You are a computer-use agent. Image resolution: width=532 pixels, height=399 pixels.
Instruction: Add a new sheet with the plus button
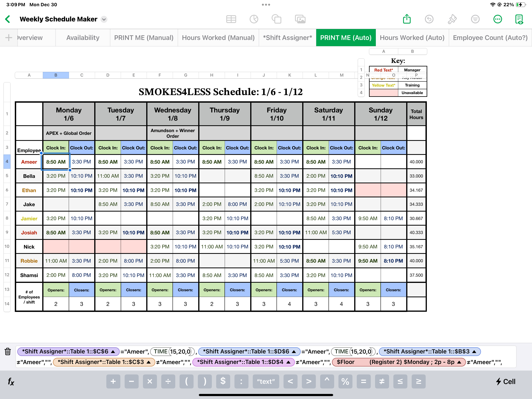(x=9, y=38)
